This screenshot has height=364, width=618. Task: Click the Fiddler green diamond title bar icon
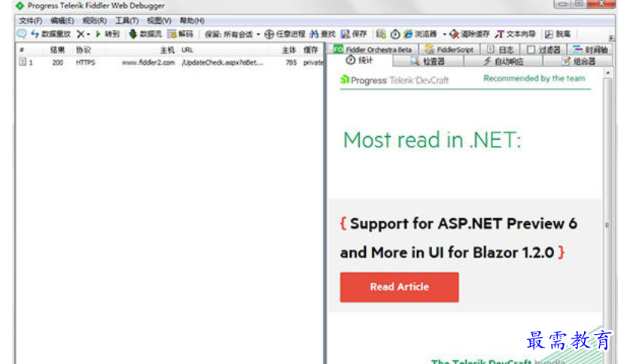pos(20,6)
